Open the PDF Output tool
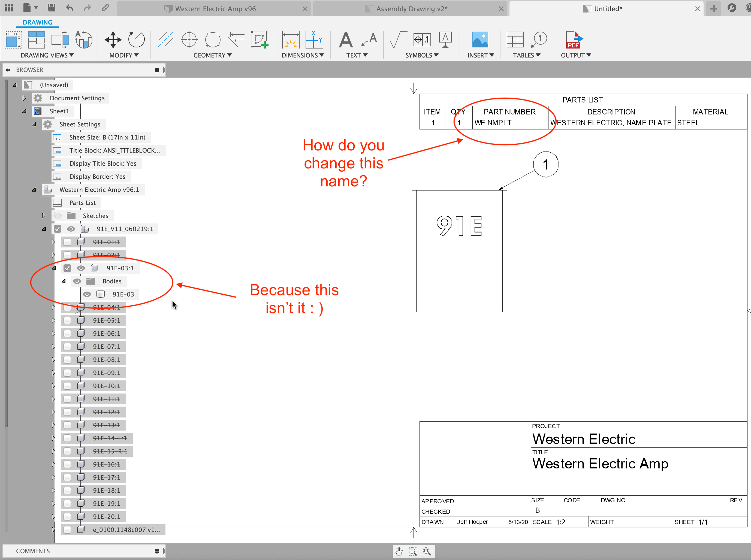751x560 pixels. click(x=574, y=41)
